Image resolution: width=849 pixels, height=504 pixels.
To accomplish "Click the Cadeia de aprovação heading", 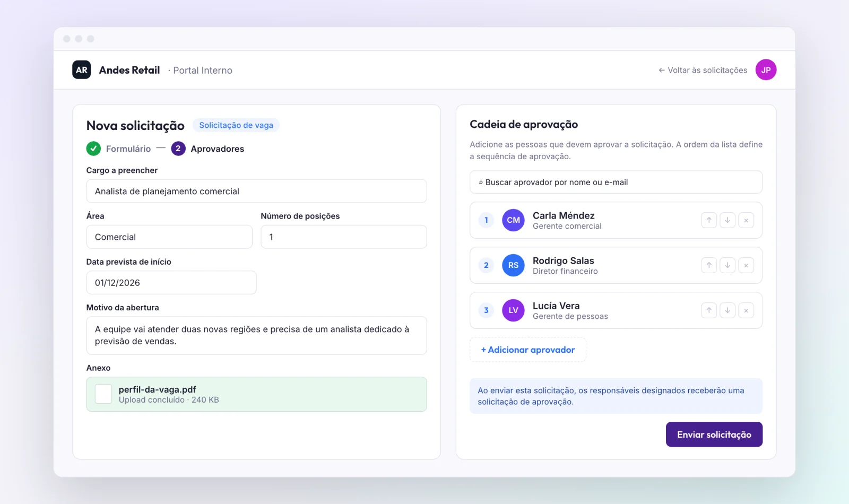I will [524, 124].
